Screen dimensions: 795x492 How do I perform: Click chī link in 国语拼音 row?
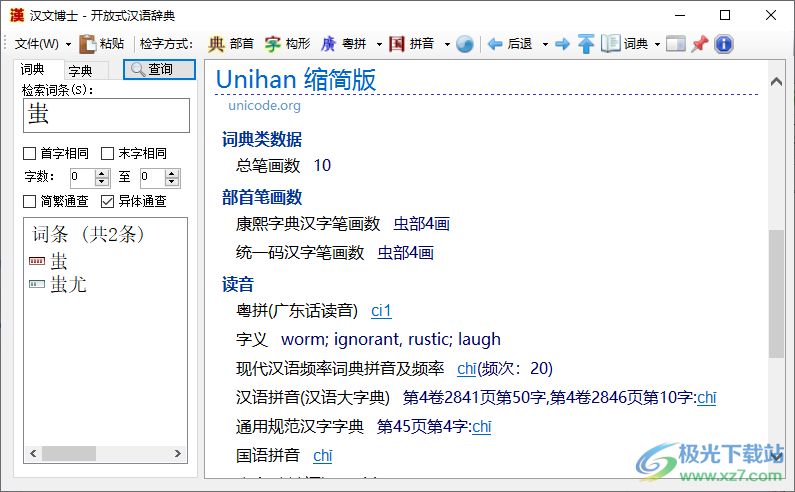tap(322, 455)
